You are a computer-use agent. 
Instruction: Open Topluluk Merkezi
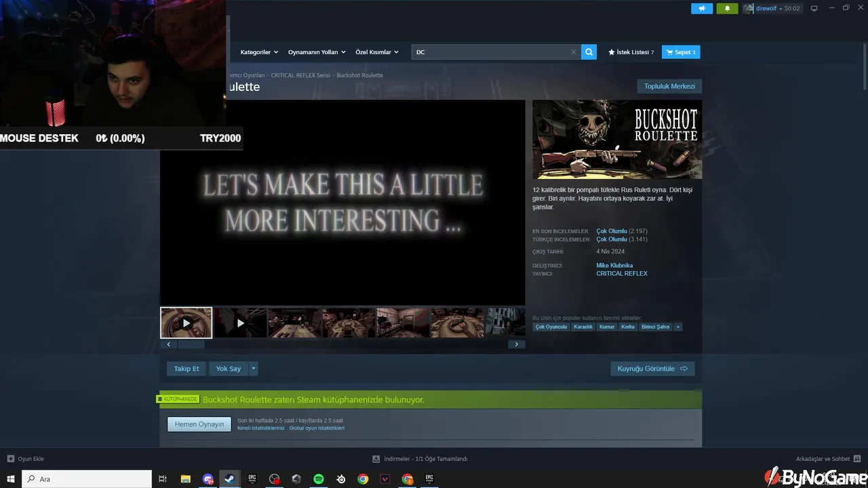[x=669, y=86]
